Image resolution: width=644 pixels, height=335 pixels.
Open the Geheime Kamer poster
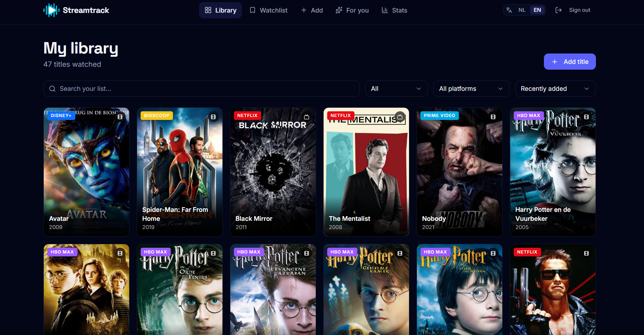click(366, 290)
